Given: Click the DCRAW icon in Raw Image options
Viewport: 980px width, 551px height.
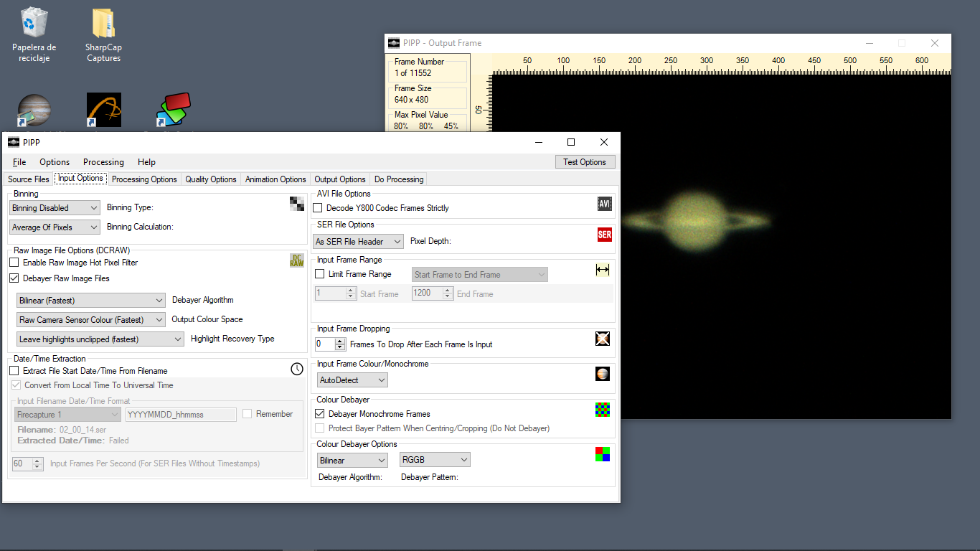Looking at the screenshot, I should click(x=296, y=260).
